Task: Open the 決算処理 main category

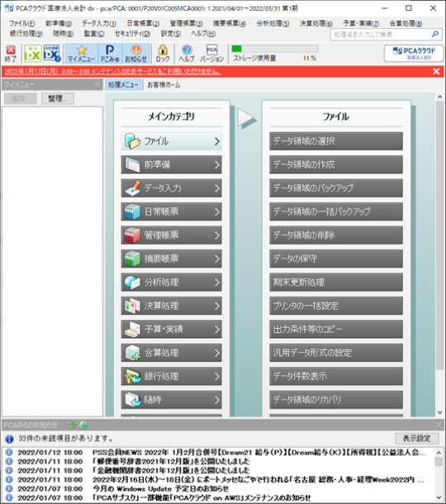Action: (x=172, y=306)
